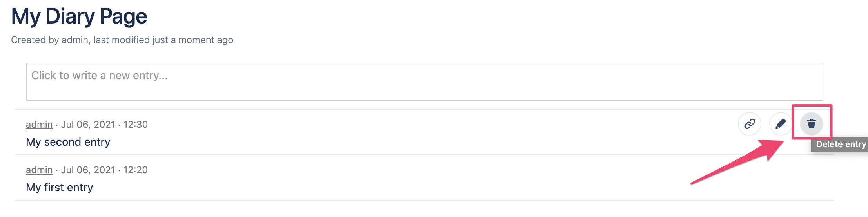The image size is (868, 217).
Task: Click the red arrow annotation
Action: coord(733,165)
